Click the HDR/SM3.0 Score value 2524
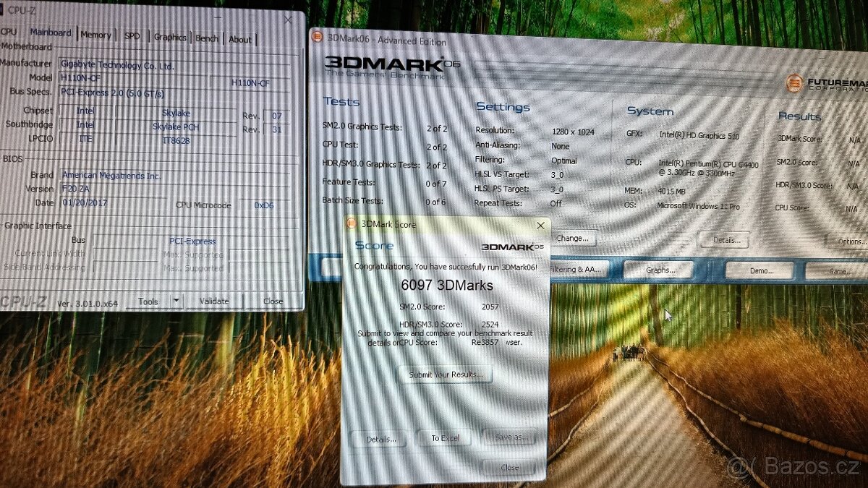This screenshot has width=868, height=488. (490, 324)
